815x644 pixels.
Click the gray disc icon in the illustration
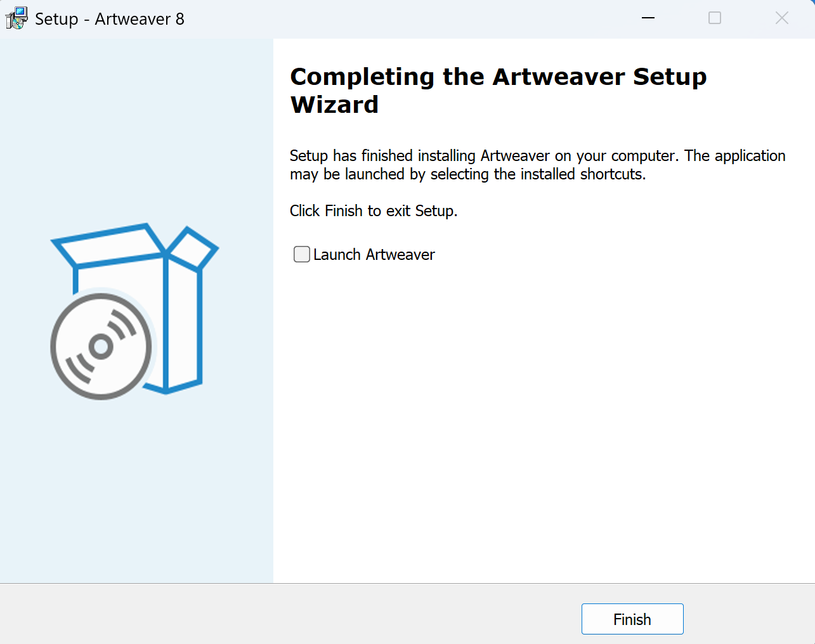[x=101, y=346]
